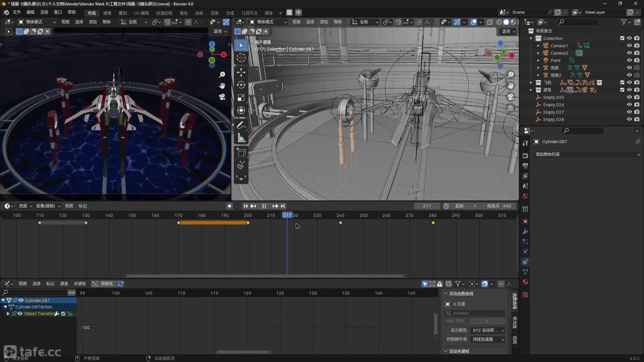
Task: Click the timeline horizontal scrollbar
Action: [x=265, y=276]
